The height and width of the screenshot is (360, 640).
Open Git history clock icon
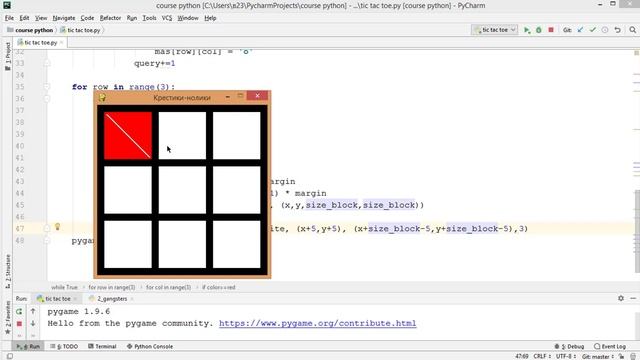(x=605, y=30)
